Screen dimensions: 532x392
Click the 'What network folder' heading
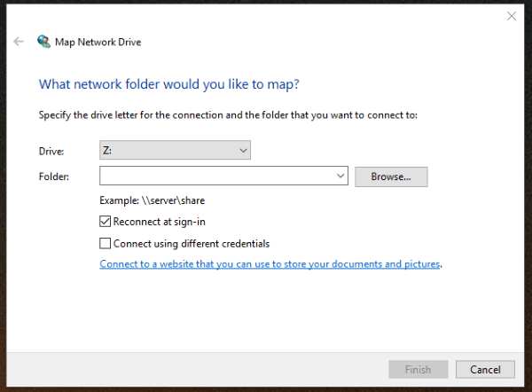click(x=168, y=85)
